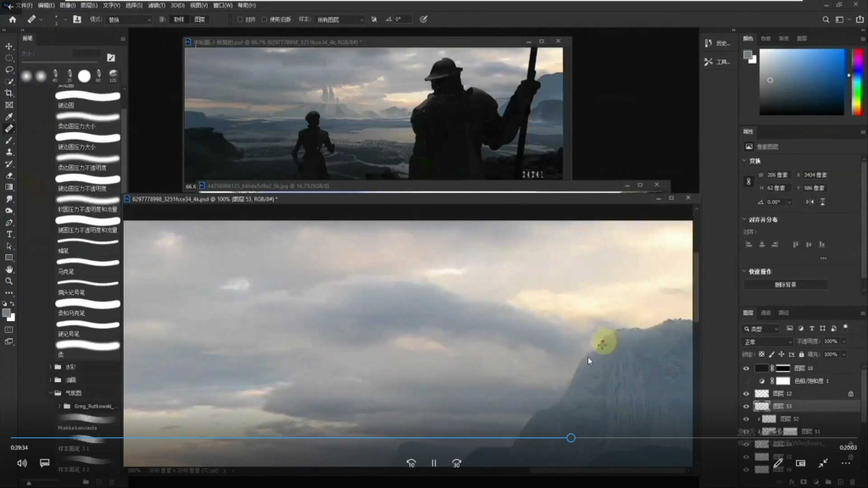Switch to the 通道 tab
868x488 pixels.
pos(765,313)
